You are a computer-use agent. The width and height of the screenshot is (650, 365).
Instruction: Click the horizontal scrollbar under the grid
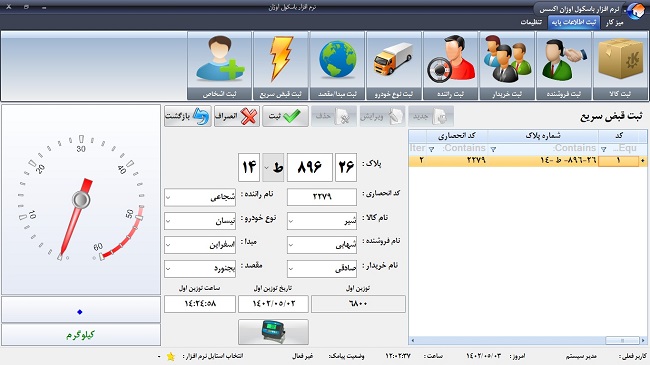[527, 340]
